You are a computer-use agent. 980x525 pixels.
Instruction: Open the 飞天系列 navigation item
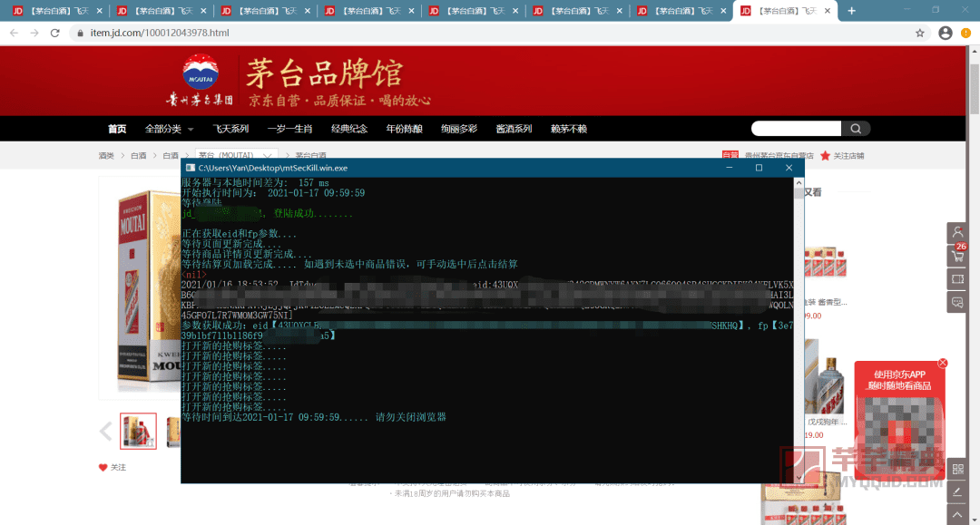(230, 129)
